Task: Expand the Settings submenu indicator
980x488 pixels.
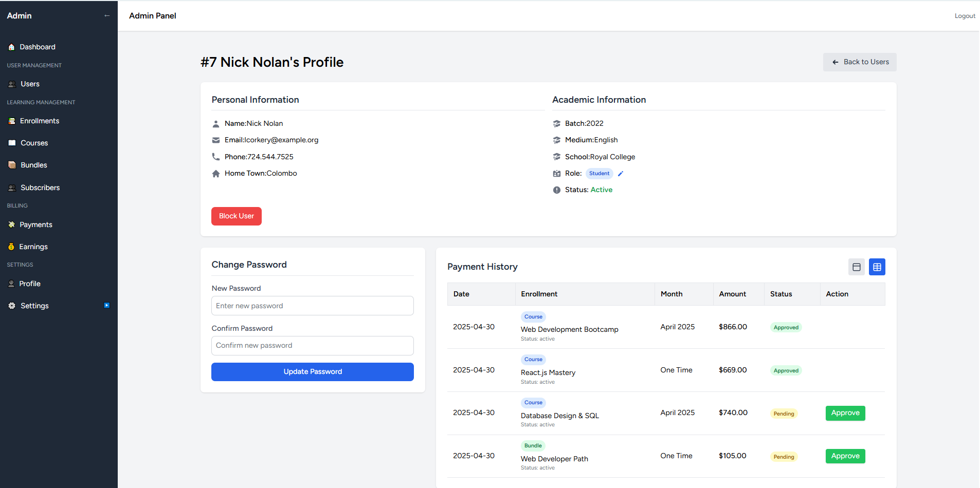Action: pos(106,306)
